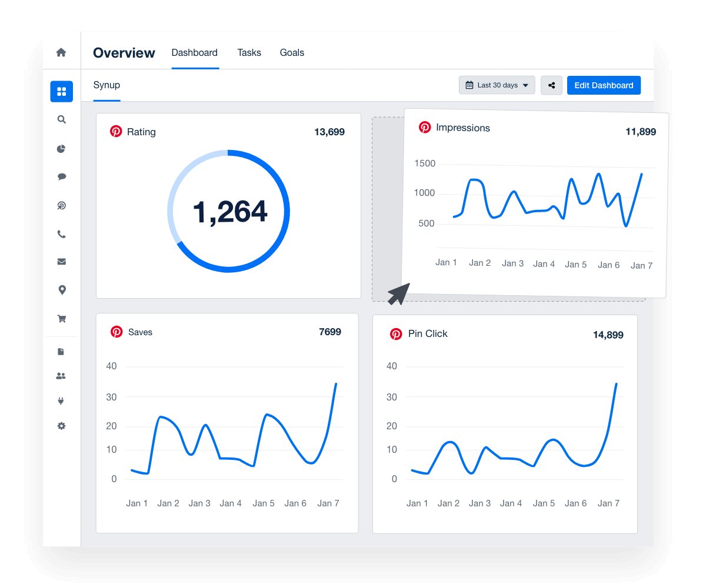Open the chat bubble icon
This screenshot has width=706, height=588.
click(61, 176)
